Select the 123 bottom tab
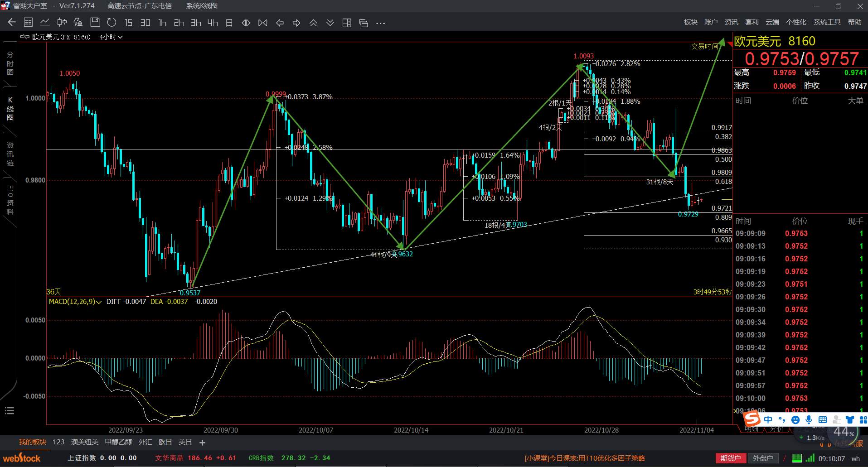This screenshot has height=467, width=868. tap(58, 442)
